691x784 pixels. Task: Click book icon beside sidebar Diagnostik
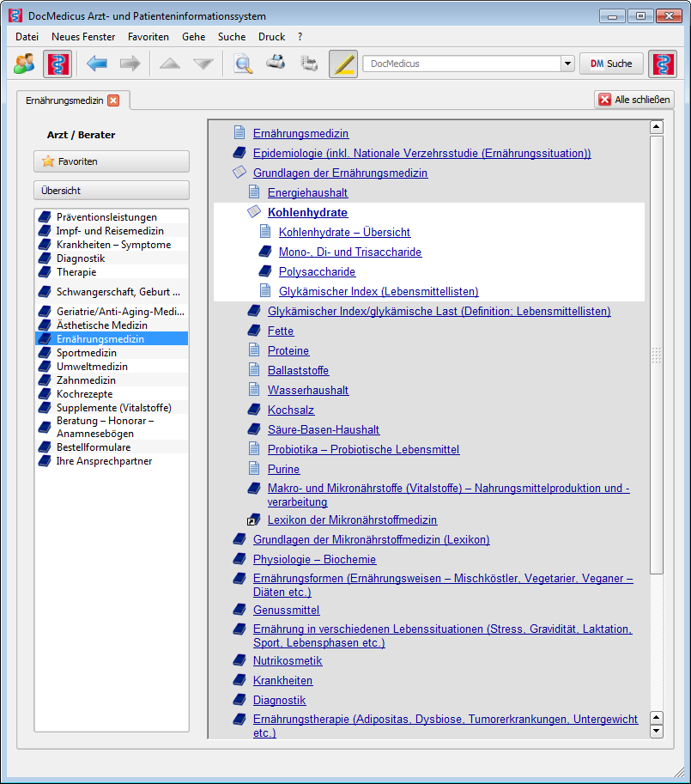coord(45,258)
